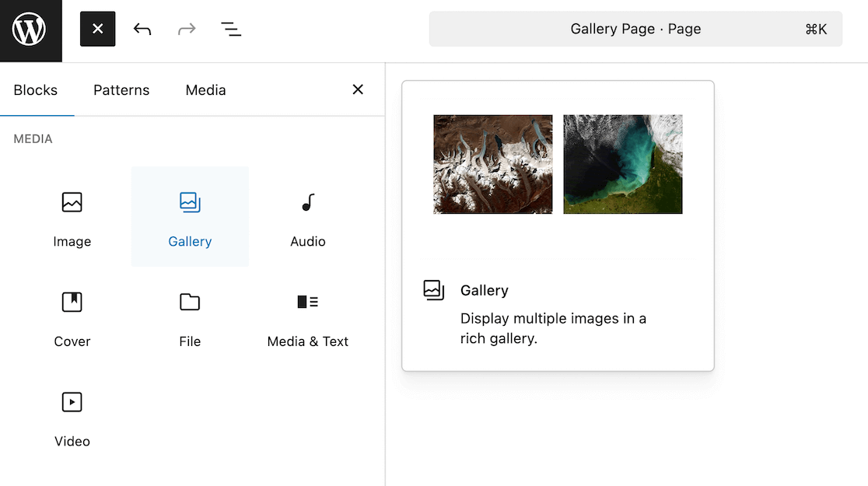This screenshot has width=868, height=486.
Task: Select the Blocks tab
Action: [x=36, y=90]
